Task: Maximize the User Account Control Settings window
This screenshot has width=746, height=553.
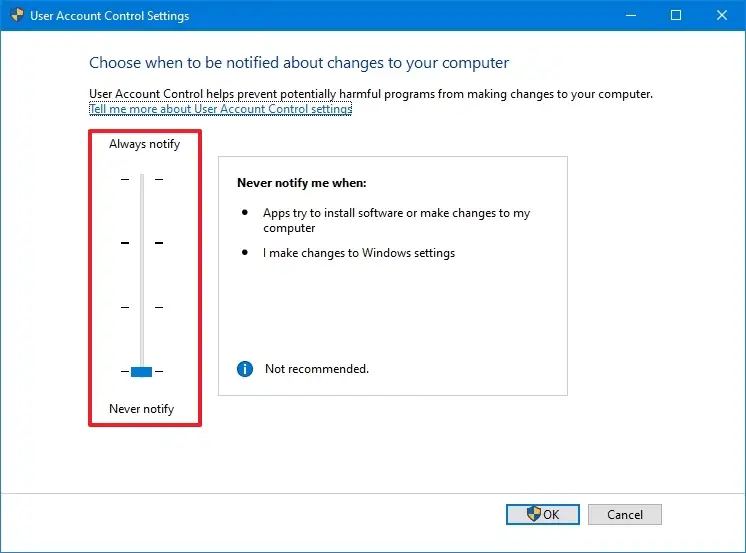Action: click(x=676, y=15)
